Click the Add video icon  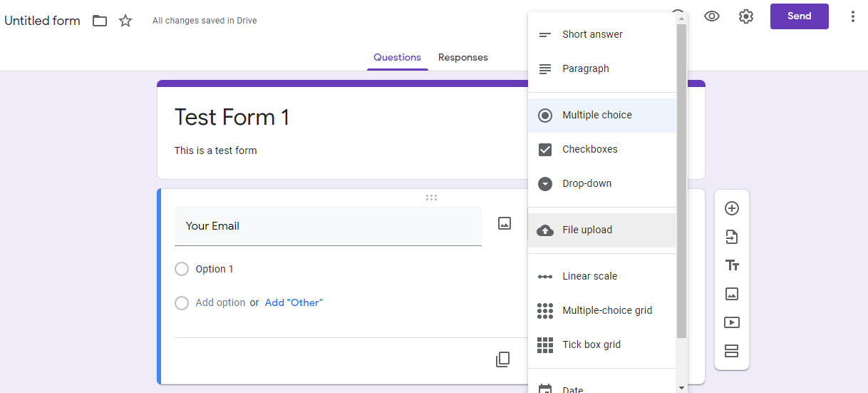coord(731,322)
